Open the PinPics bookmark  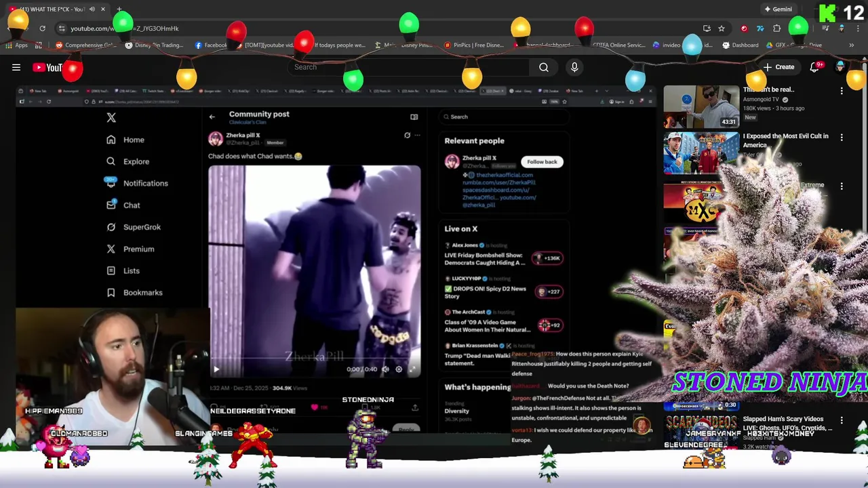coord(473,45)
